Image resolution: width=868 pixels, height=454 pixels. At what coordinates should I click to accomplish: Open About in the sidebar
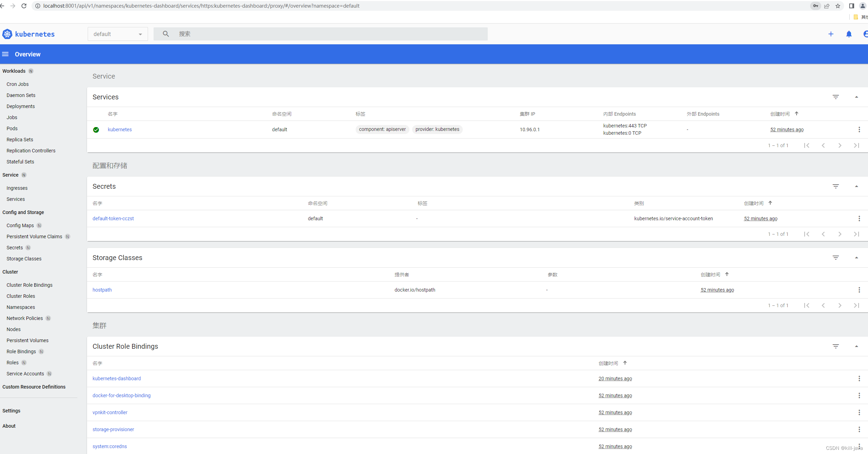point(9,426)
